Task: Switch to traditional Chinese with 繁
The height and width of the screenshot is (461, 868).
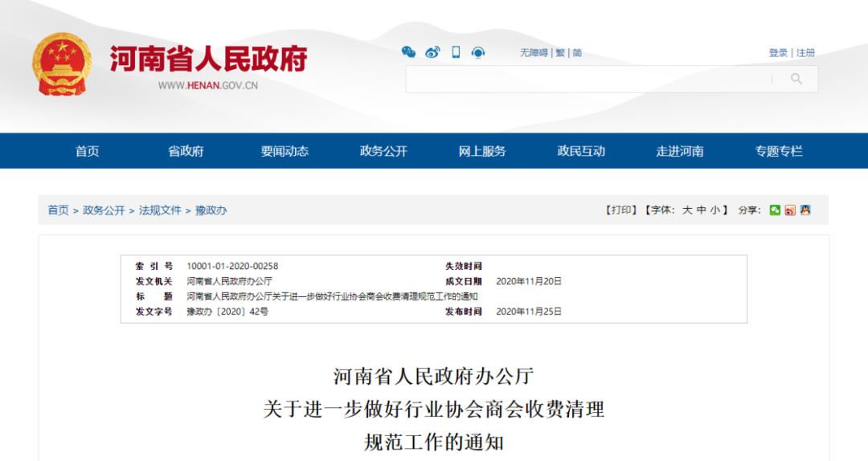Action: (x=561, y=53)
